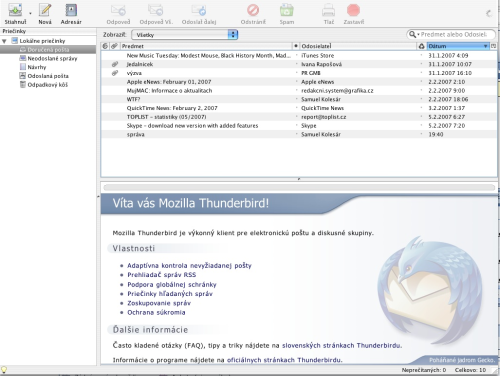Image resolution: width=500 pixels, height=376 pixels.
Task: Select the Doručená pošta inbox folder
Action: click(x=48, y=50)
